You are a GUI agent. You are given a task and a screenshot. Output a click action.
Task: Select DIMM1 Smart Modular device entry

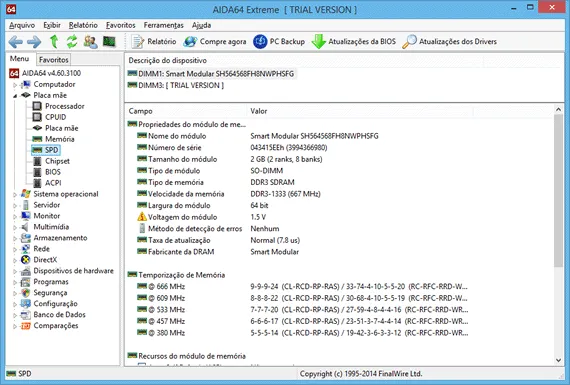[x=211, y=74]
